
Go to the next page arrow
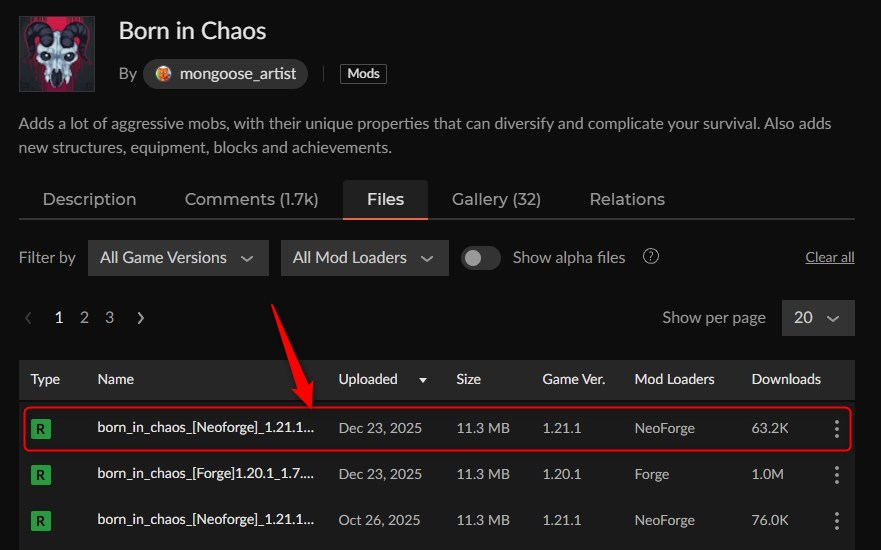click(x=141, y=318)
